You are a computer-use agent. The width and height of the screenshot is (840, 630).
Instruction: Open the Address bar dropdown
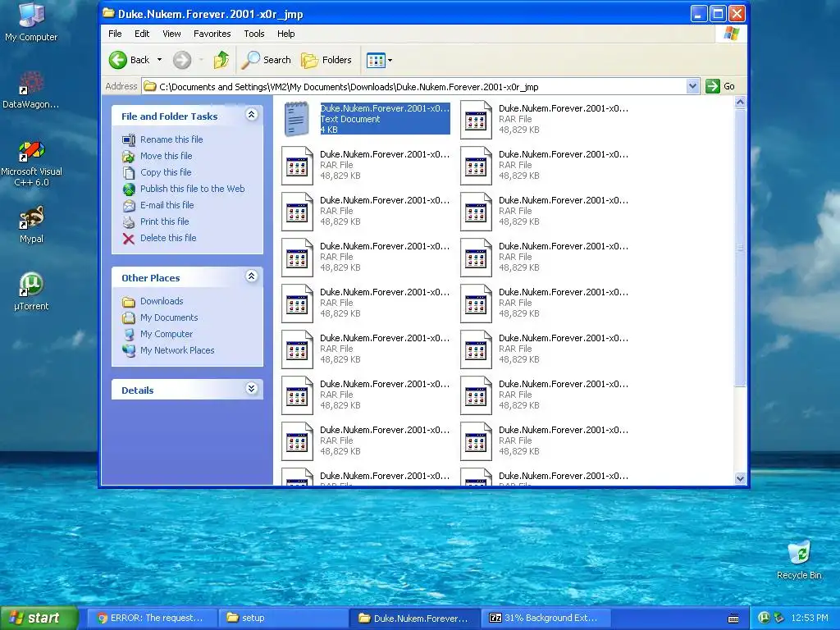pos(692,86)
